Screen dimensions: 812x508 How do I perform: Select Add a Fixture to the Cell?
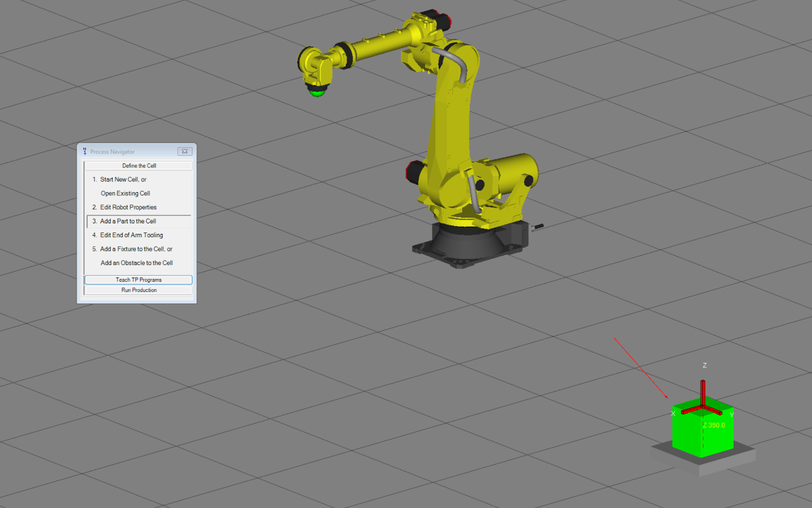(136, 249)
